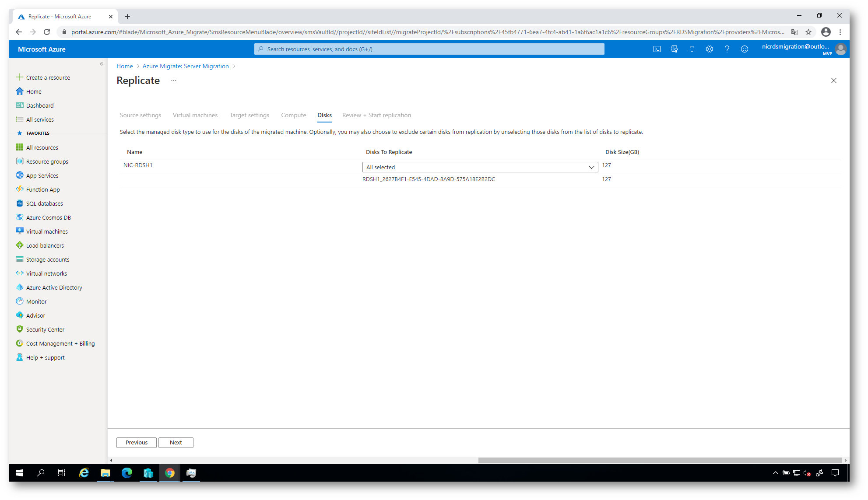Open Security Center icon
Viewport: 868px width, 500px height.
tap(20, 329)
